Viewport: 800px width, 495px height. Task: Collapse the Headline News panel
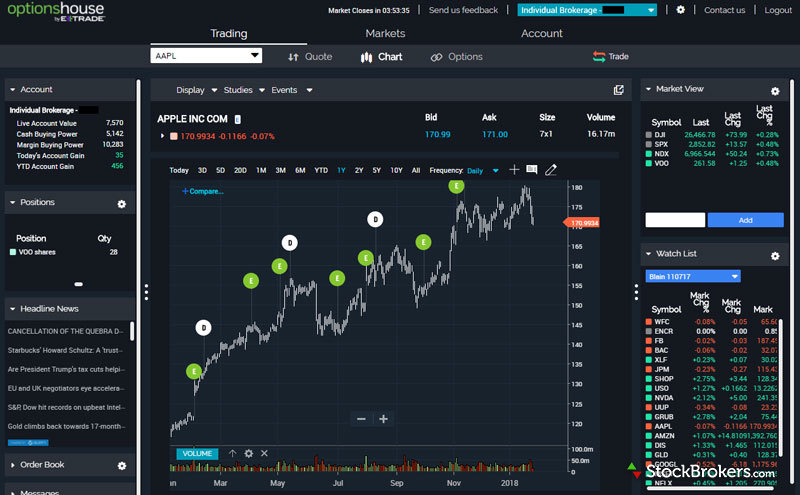point(13,309)
